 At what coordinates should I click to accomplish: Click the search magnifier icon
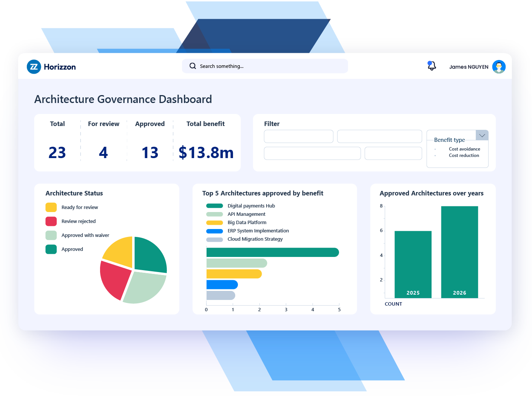tap(193, 66)
